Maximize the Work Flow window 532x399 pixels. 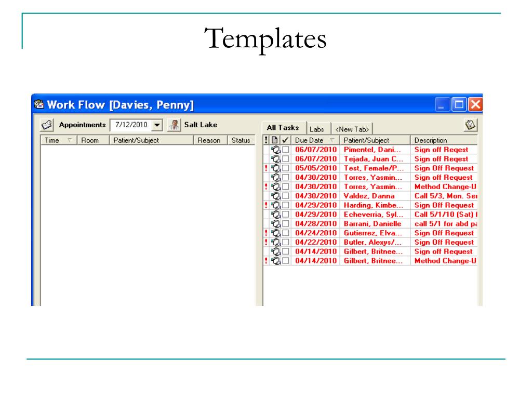click(x=459, y=104)
